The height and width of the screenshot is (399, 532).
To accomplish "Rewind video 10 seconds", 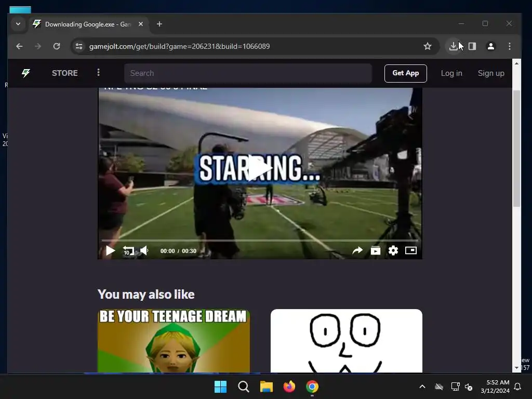I will [x=128, y=251].
